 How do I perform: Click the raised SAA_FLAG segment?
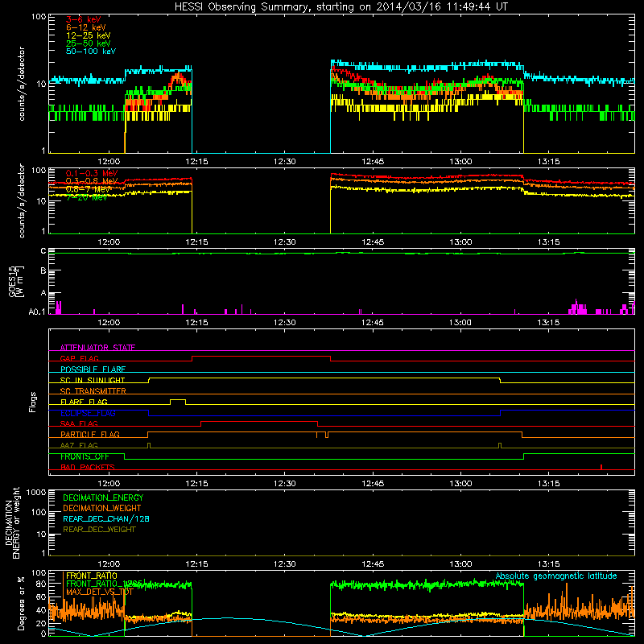(259, 421)
